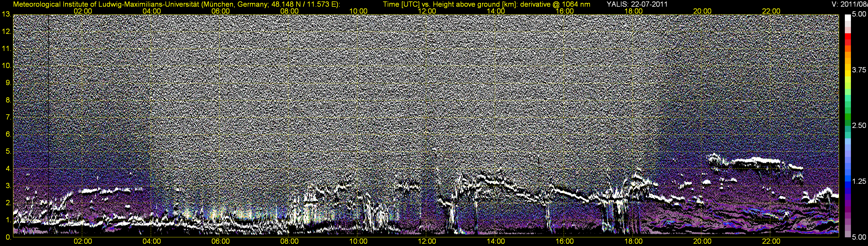Click the 2.50 colorbar value
868x246 pixels.
point(859,125)
